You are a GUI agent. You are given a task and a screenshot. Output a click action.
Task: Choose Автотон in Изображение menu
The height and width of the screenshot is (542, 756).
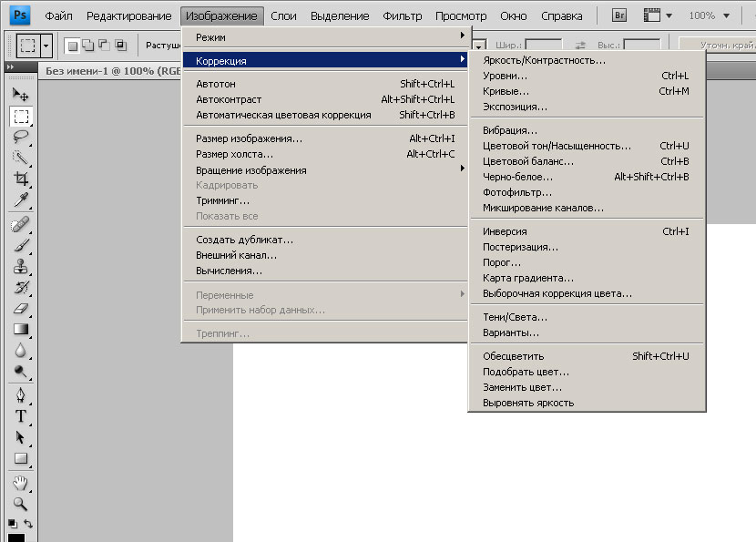[x=324, y=84]
